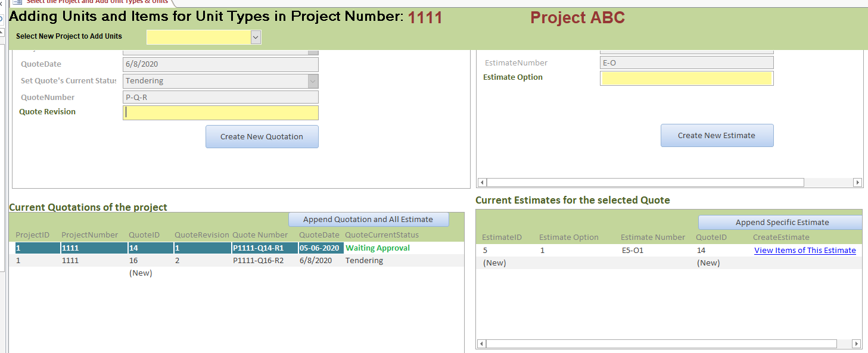Click left arrow of estimate form scrollbar
This screenshot has width=868, height=353.
[482, 183]
